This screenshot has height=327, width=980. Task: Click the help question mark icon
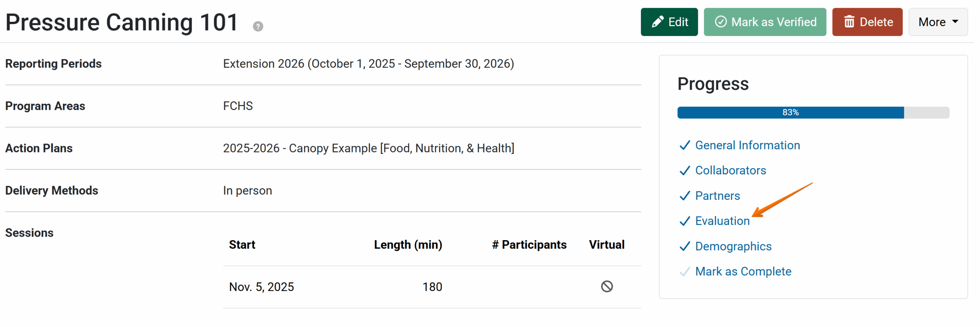point(258,26)
